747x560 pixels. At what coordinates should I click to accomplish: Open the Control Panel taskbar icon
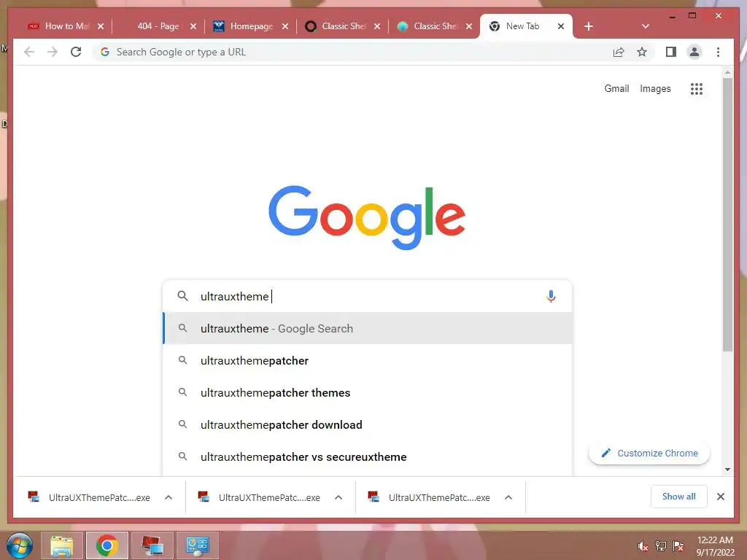point(197,545)
